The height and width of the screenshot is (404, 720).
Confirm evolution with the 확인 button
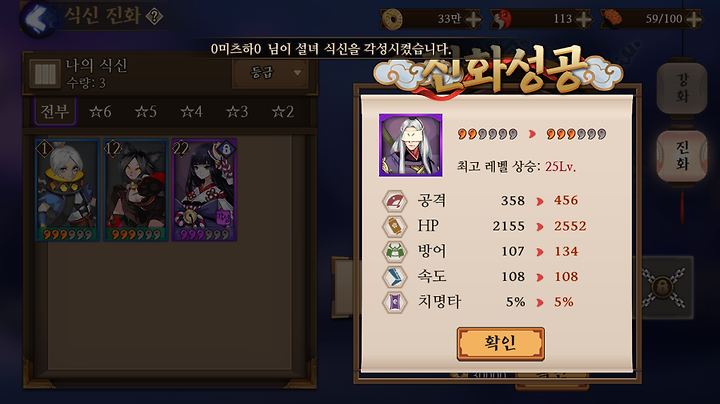coord(501,343)
